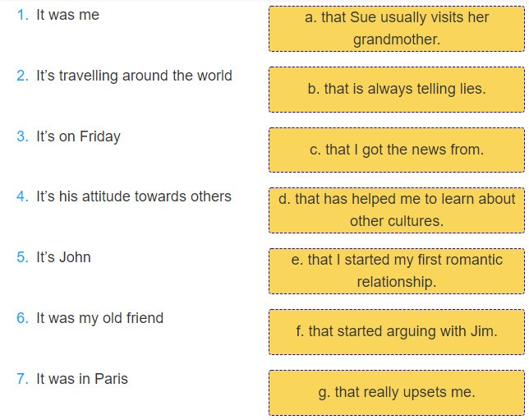Click the phrase 'It's on Friday'
The image size is (529, 420).
(x=78, y=136)
